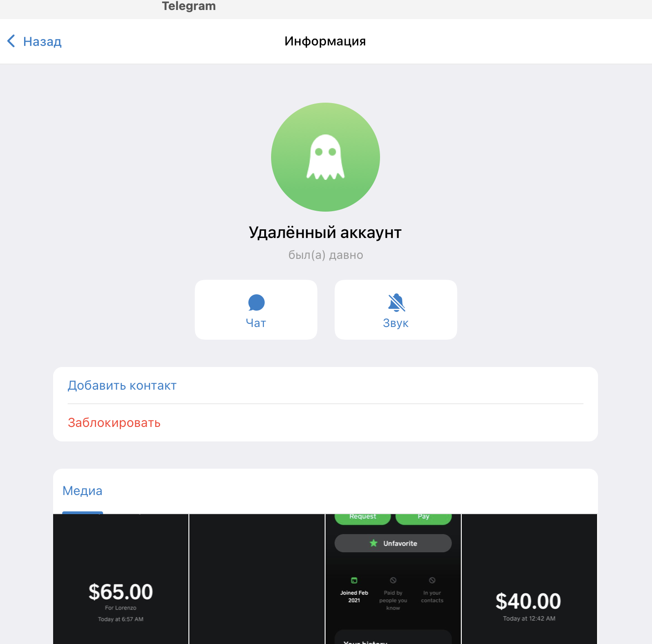Viewport: 652px width, 644px height.
Task: Click the Удалённый аккаунт name text
Action: [325, 233]
